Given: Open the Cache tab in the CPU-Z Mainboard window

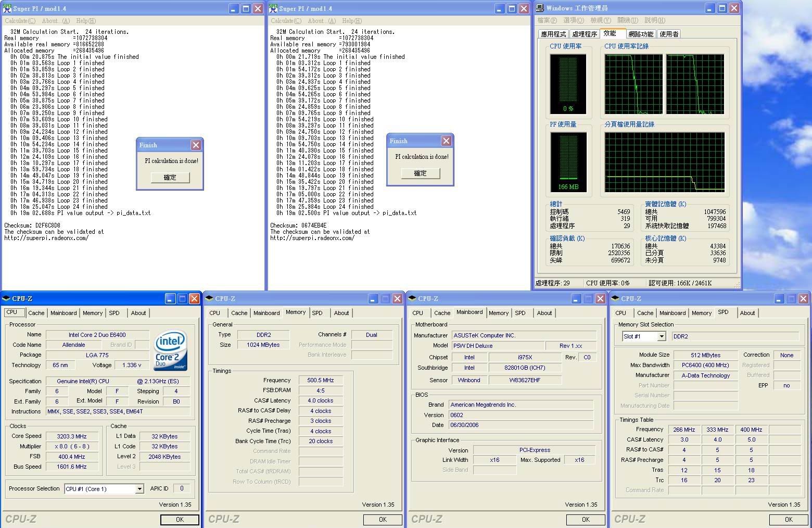Looking at the screenshot, I should [x=442, y=313].
